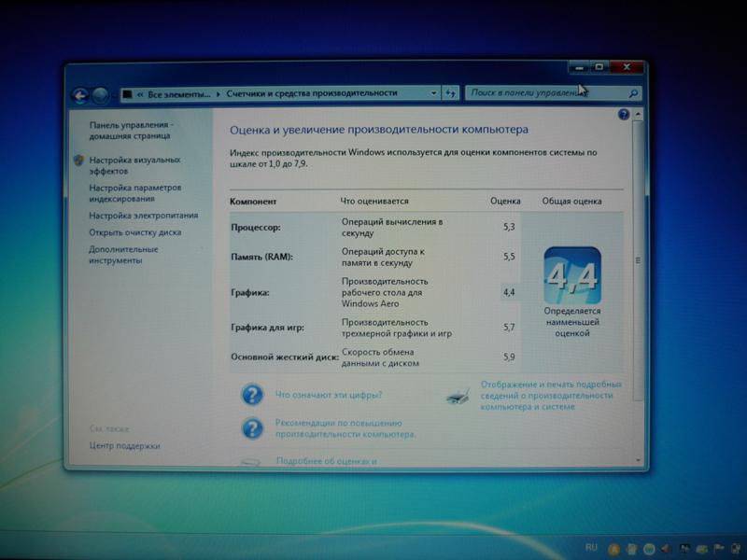
Task: Click the processor score 5,3
Action: [x=509, y=227]
